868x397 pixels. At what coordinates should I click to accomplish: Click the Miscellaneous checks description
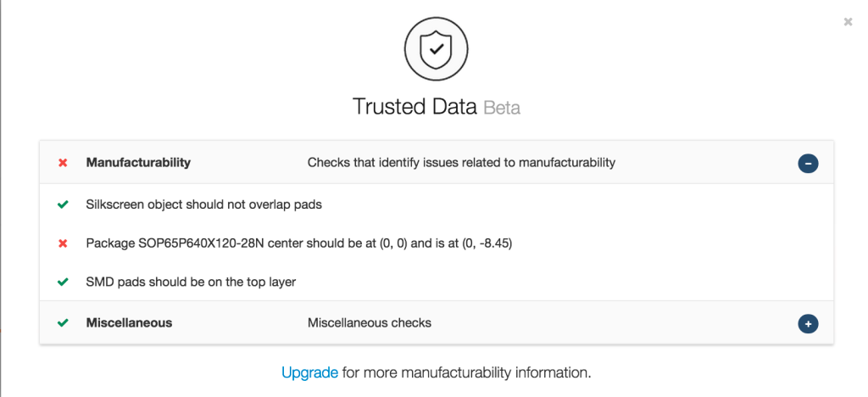coord(370,322)
